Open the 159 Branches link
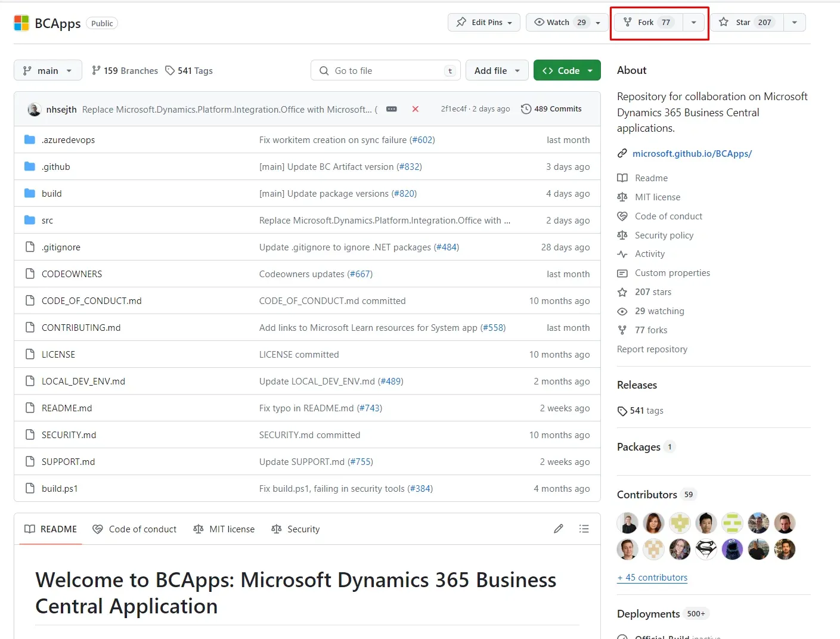 [x=125, y=70]
